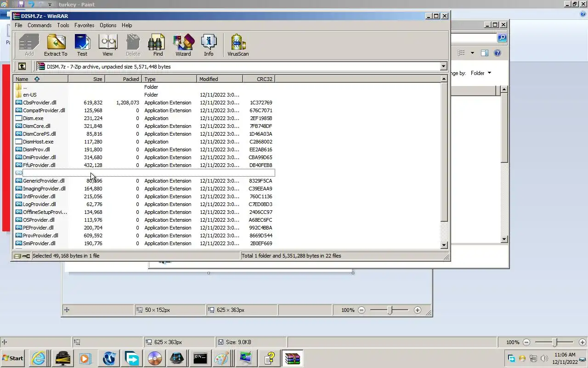Image resolution: width=588 pixels, height=368 pixels.
Task: Open the command prompt taskbar icon
Action: tap(200, 358)
